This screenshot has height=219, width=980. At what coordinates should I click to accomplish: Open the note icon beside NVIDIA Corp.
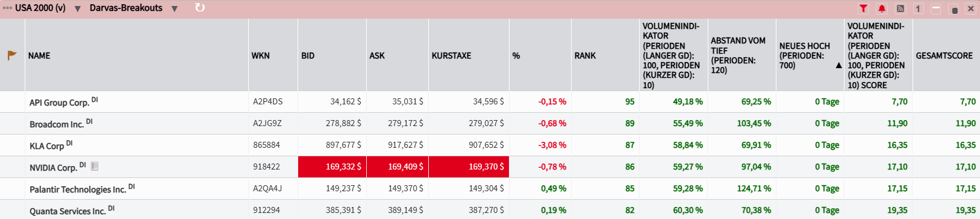[95, 166]
